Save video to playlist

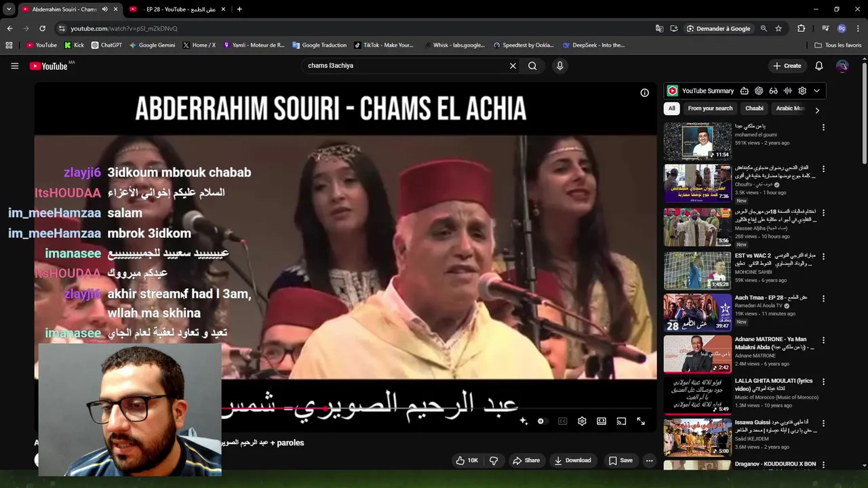620,460
